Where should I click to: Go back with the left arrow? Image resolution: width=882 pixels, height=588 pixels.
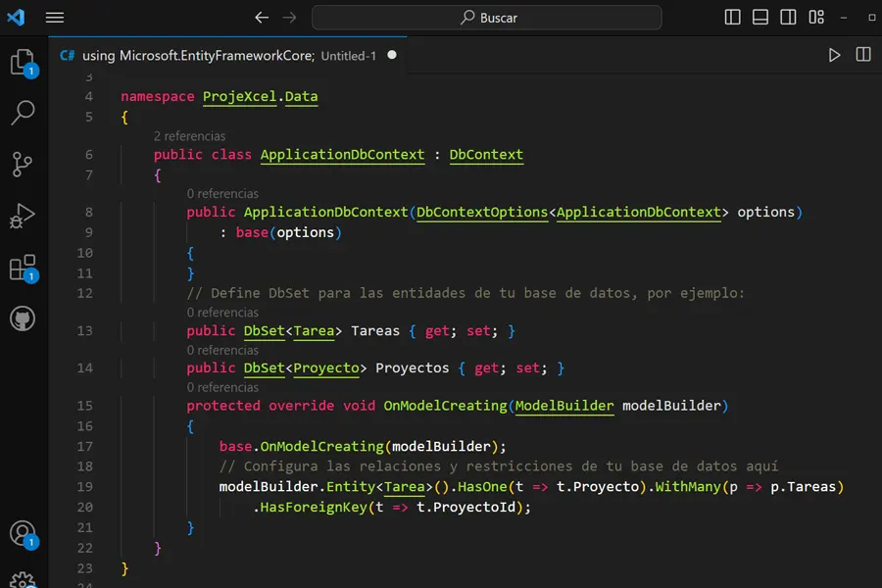pyautogui.click(x=262, y=18)
